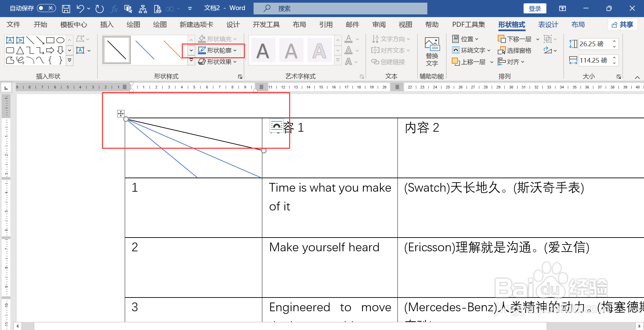Screen dimensions: 644x330
Task: Select the triangle shape
Action: click(20, 50)
